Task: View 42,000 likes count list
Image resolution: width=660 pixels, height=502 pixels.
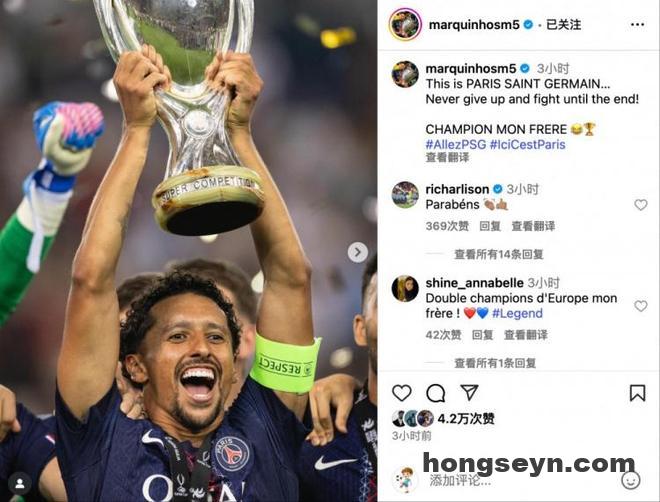Action: click(466, 419)
